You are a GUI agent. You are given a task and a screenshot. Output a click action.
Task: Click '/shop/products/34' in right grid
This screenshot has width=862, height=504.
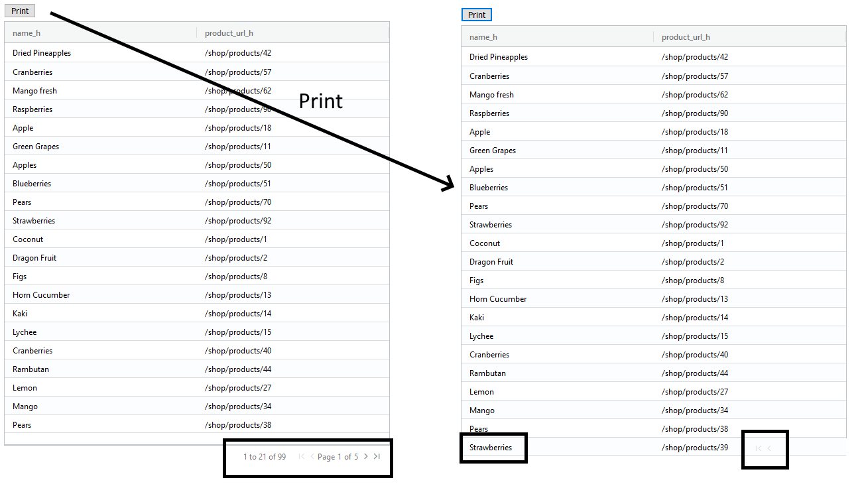[x=695, y=410]
